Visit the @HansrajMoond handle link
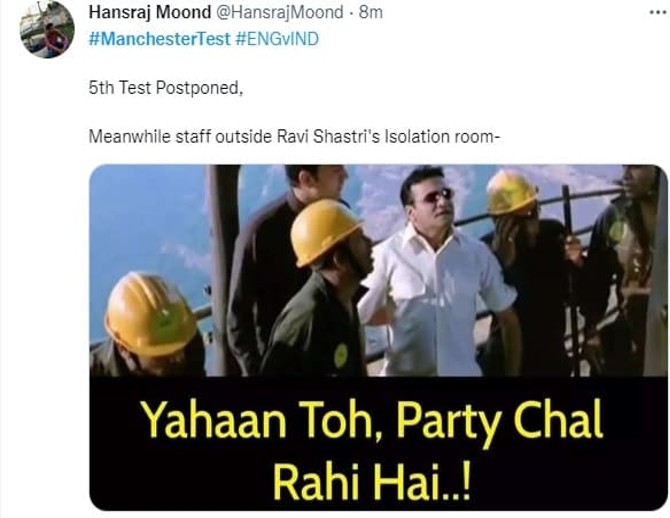This screenshot has height=518, width=670. click(x=280, y=12)
